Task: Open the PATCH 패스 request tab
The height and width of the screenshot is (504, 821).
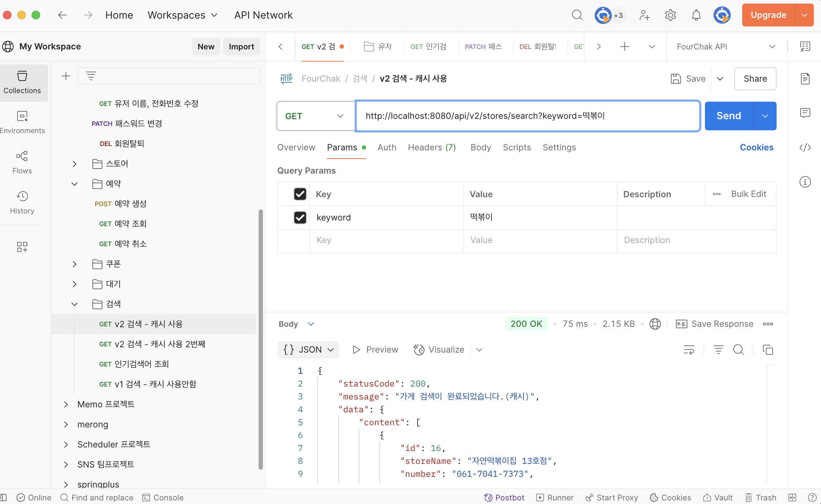Action: (x=483, y=47)
